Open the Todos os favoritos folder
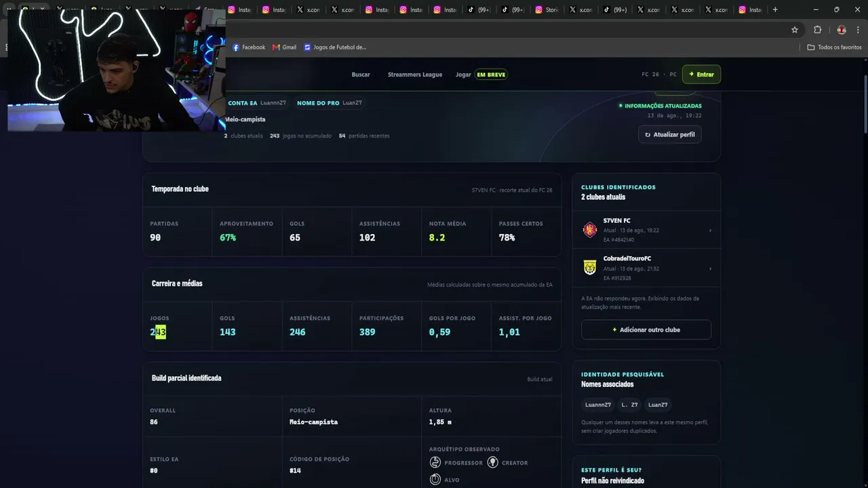The width and height of the screenshot is (868, 488). [834, 47]
